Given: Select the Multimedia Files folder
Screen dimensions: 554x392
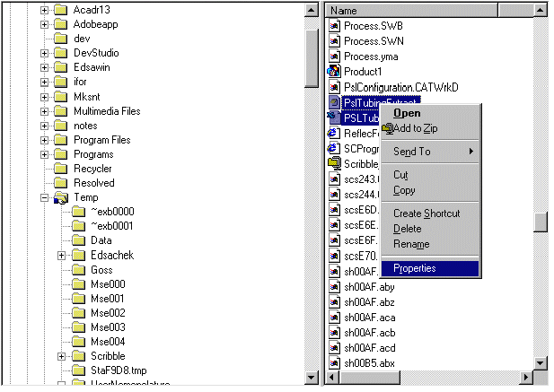Looking at the screenshot, I should click(x=107, y=111).
